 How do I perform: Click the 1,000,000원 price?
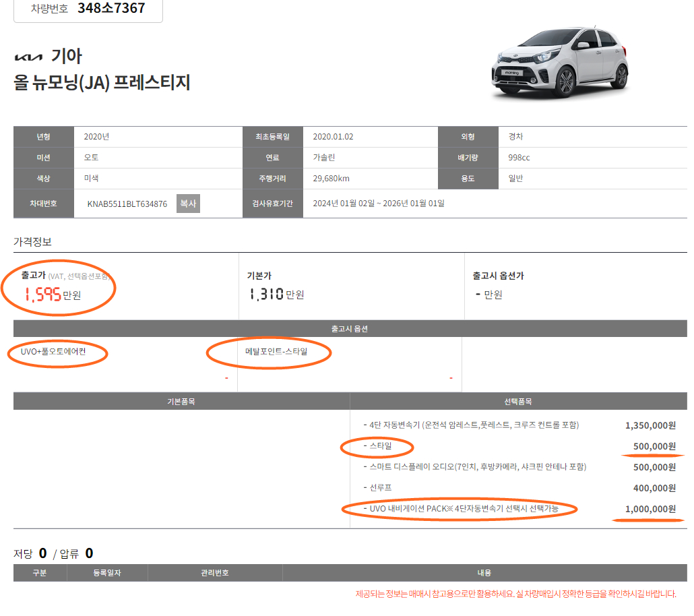[651, 510]
